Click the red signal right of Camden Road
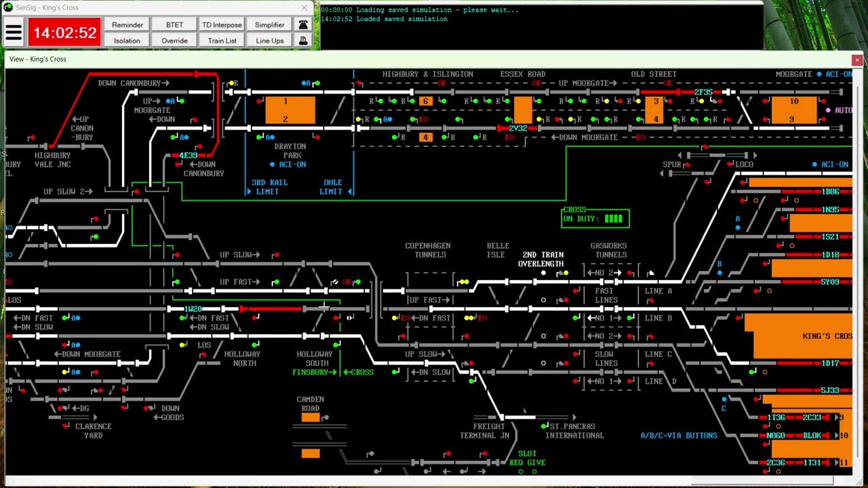The width and height of the screenshot is (868, 488). [326, 418]
